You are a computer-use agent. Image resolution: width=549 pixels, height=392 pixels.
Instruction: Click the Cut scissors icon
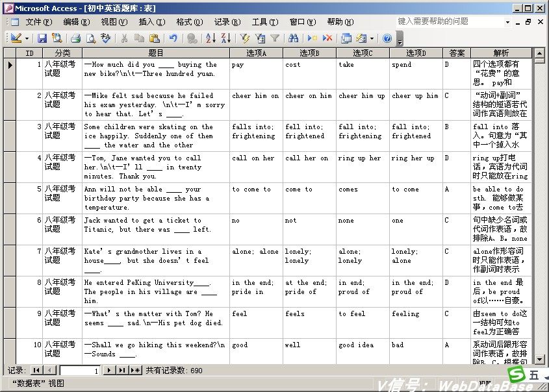(x=124, y=38)
